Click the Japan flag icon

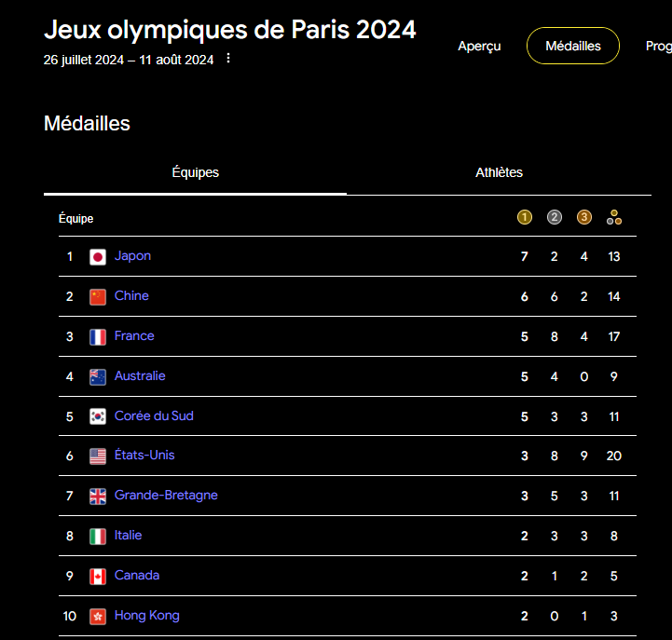tap(98, 257)
